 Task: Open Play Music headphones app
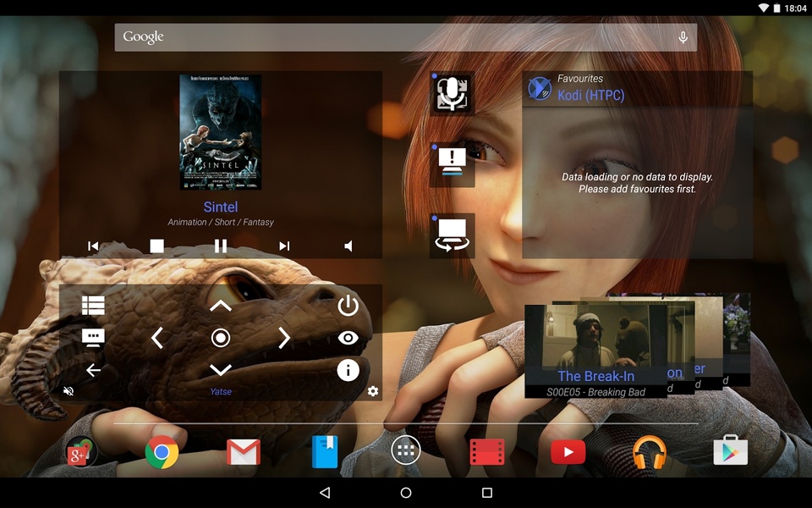point(649,452)
